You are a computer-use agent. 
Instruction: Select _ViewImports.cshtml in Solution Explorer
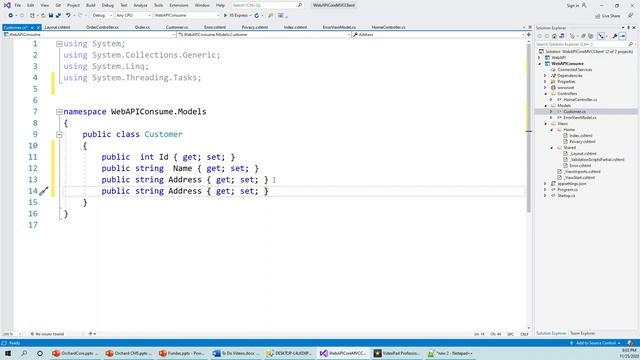click(582, 171)
